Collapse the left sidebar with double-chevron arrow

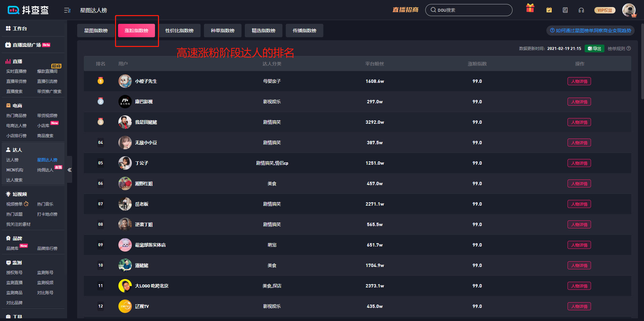click(69, 170)
